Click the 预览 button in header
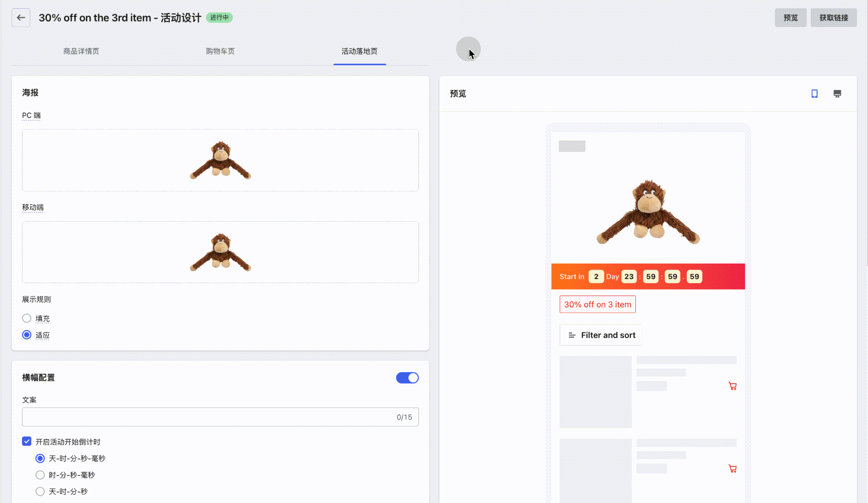The image size is (868, 503). [x=791, y=18]
